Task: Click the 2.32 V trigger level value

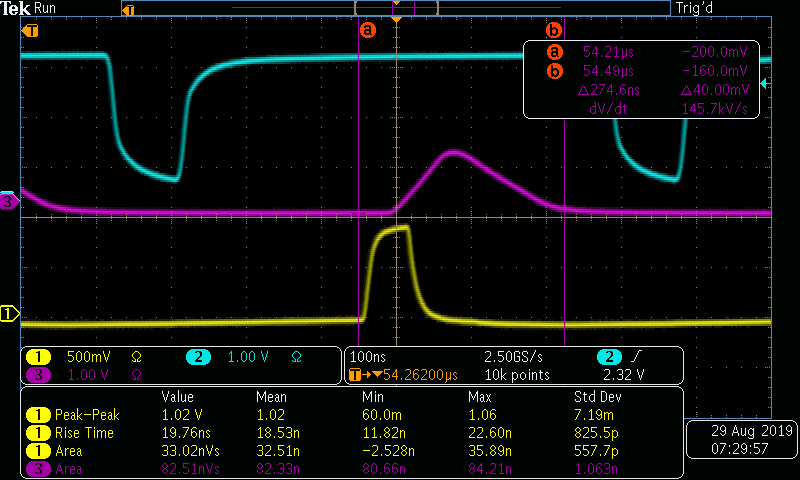Action: [624, 375]
